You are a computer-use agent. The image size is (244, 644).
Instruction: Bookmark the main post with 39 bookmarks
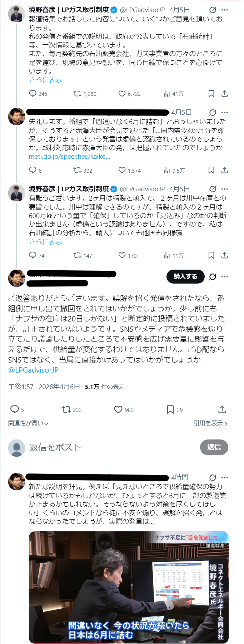pyautogui.click(x=170, y=409)
